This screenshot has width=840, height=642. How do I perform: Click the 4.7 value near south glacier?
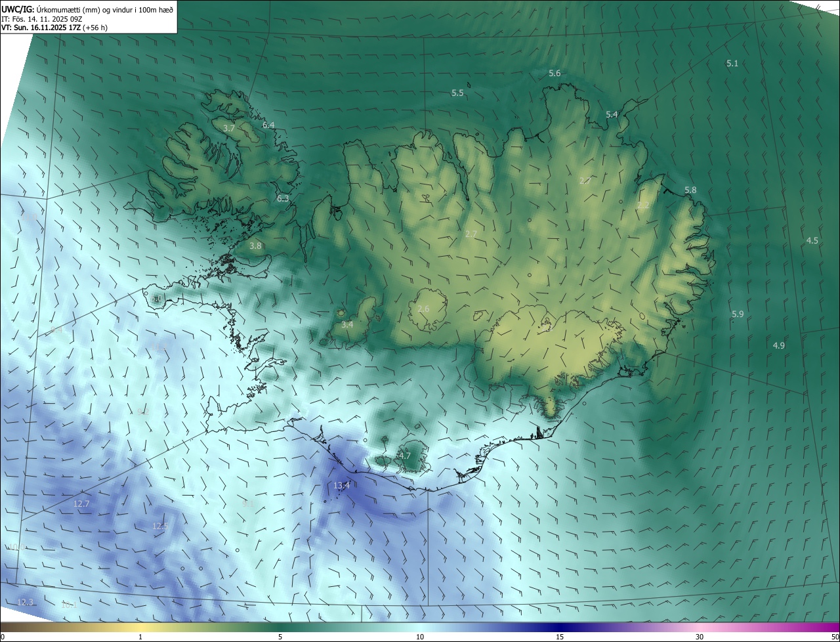click(x=404, y=456)
